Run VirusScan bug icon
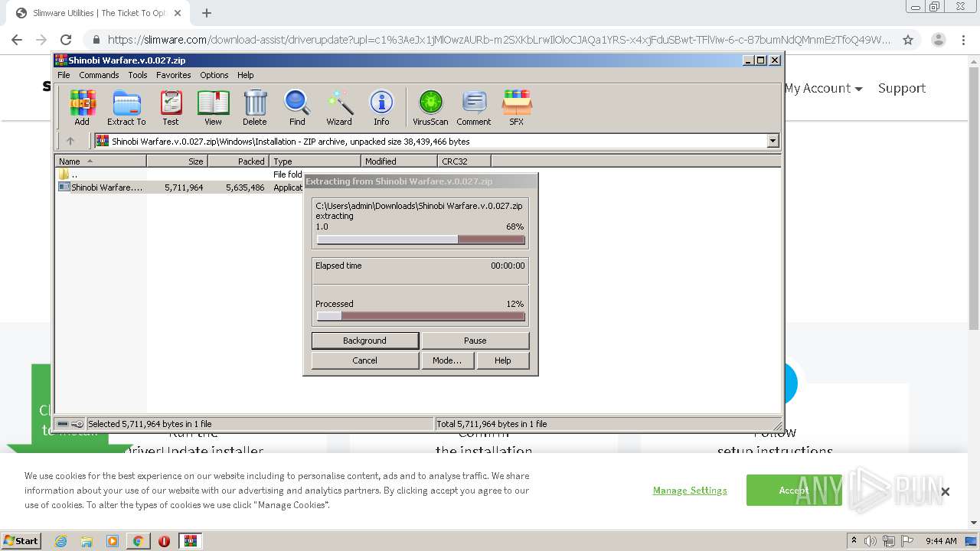Screen dimensions: 980x551 click(x=430, y=107)
